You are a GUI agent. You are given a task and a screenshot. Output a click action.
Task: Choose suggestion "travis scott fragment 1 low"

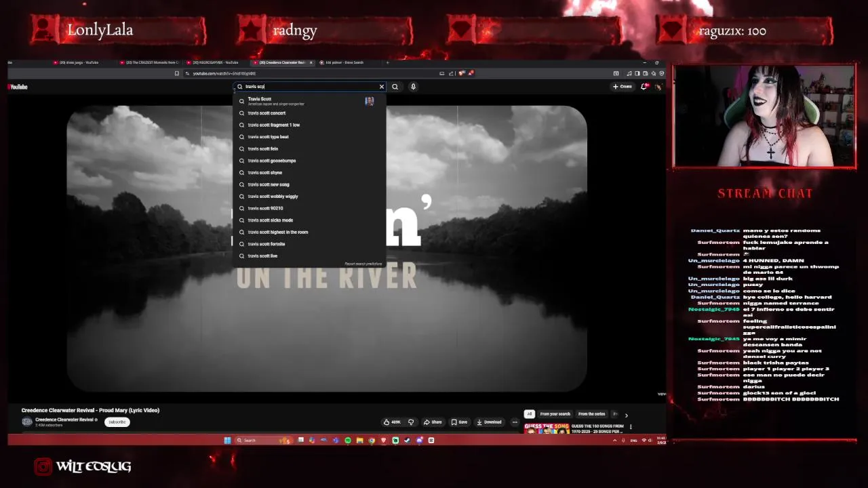tap(309, 125)
